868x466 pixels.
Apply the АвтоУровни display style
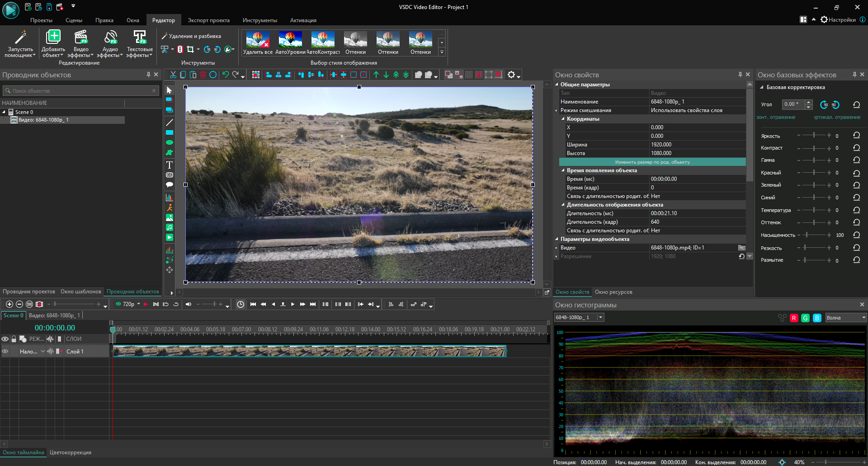click(x=290, y=43)
